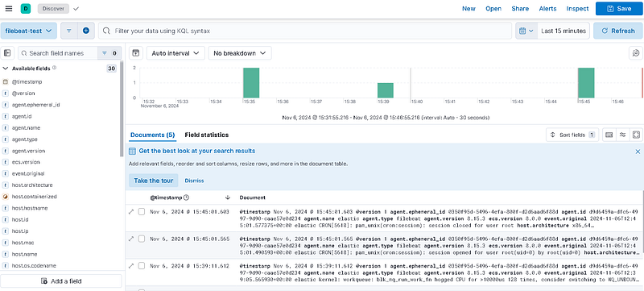The width and height of the screenshot is (644, 291).
Task: Click the clock icon beside @timestamp header
Action: [x=186, y=197]
